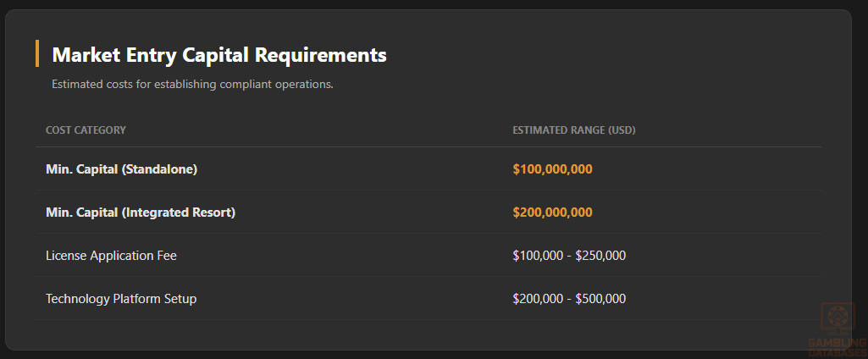Image resolution: width=868 pixels, height=359 pixels.
Task: Click the estimated costs subtitle text
Action: tap(192, 85)
